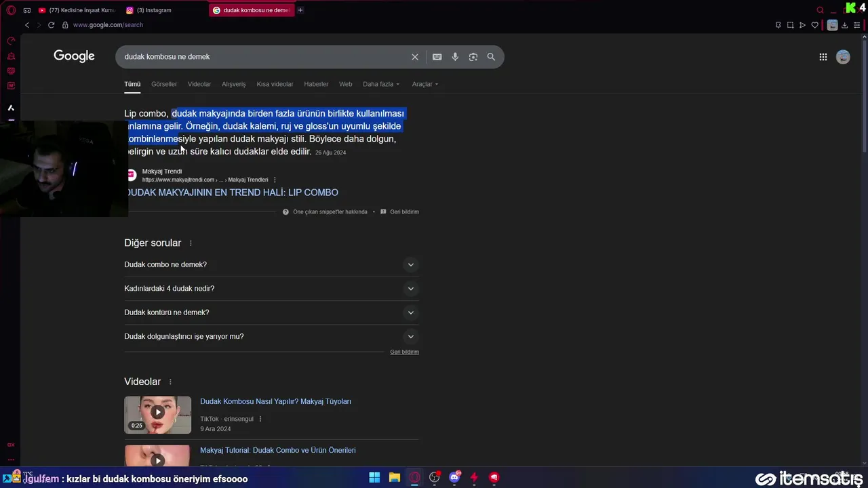This screenshot has width=868, height=488.
Task: Open the Daha fazla dropdown
Action: coord(381,84)
